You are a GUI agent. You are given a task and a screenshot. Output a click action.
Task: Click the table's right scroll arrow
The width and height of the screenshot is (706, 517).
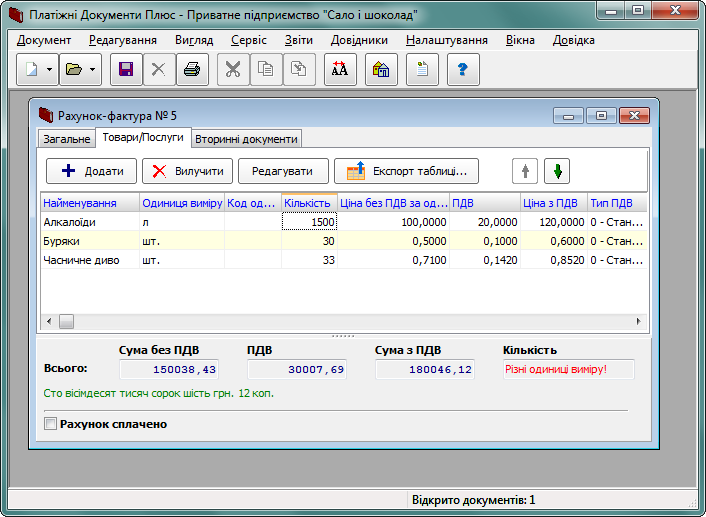(x=638, y=322)
